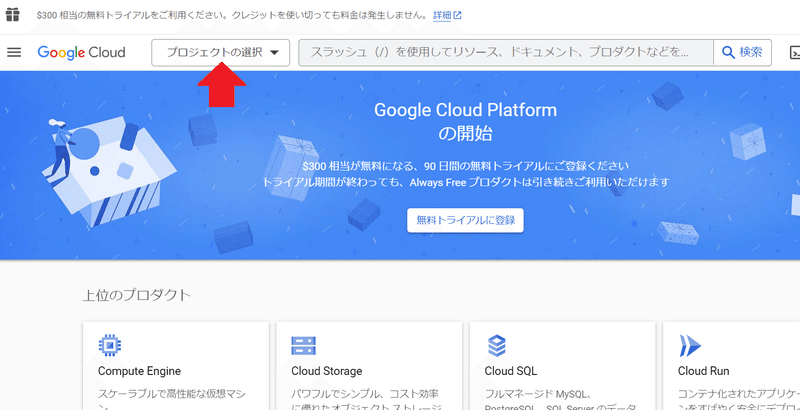Open the Compute Engine product card

tap(176, 366)
